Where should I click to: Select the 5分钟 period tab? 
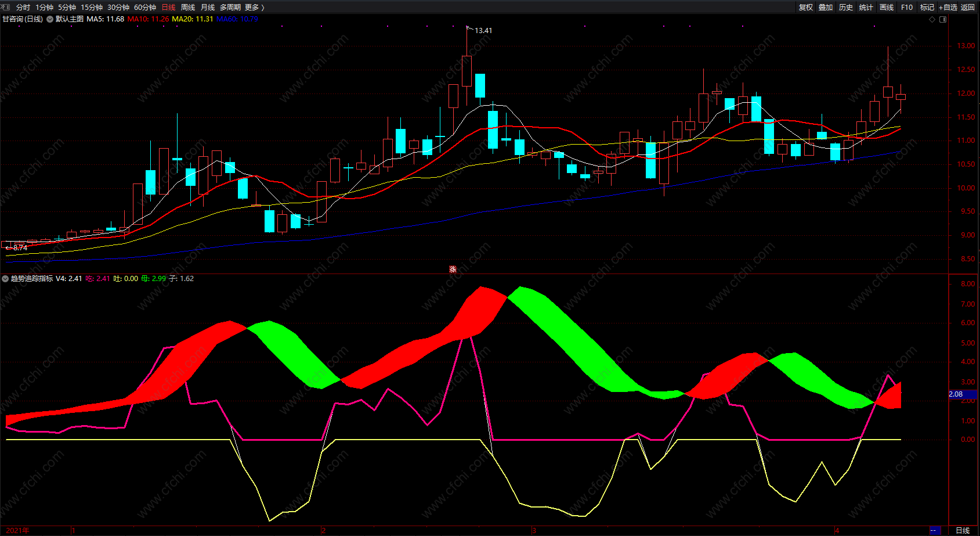(67, 8)
